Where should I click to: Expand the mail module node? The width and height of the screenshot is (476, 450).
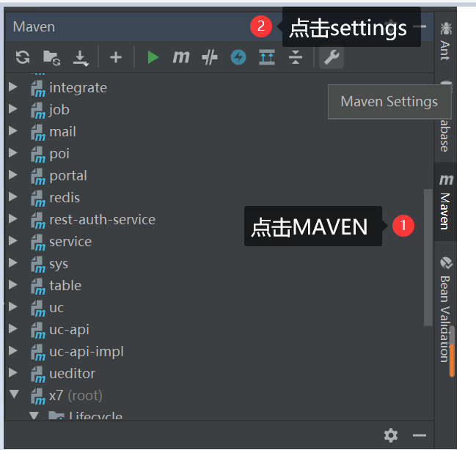point(13,130)
